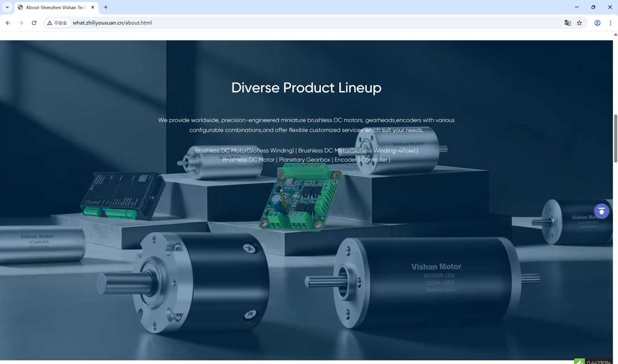The width and height of the screenshot is (618, 364).
Task: Open the Google Translate page icon
Action: point(567,23)
